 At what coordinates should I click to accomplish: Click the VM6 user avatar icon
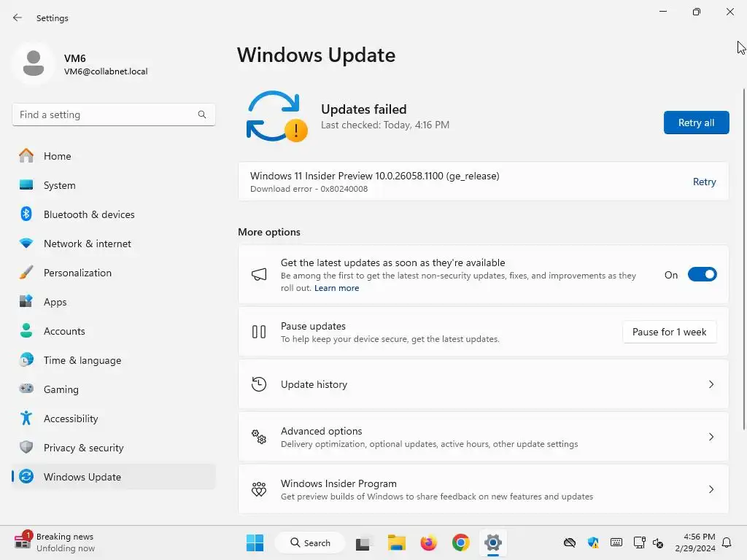coord(34,63)
